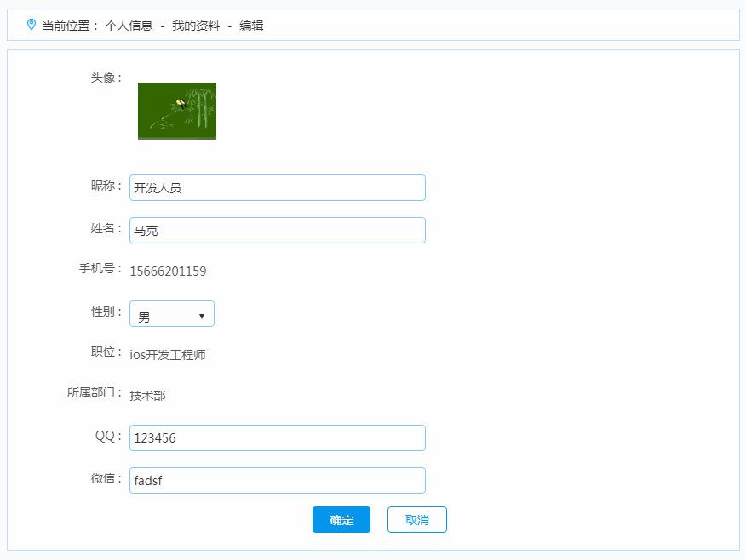746x560 pixels.
Task: Click the 头像 label
Action: 106,77
